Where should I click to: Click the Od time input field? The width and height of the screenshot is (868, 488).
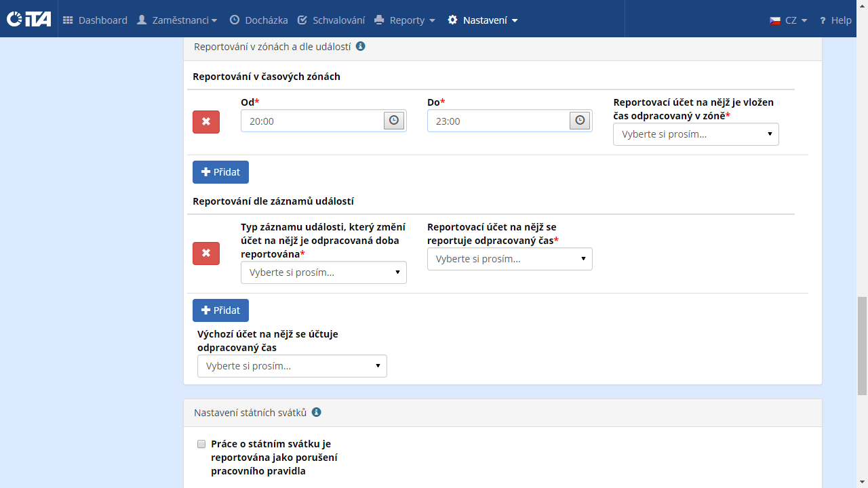pos(312,121)
